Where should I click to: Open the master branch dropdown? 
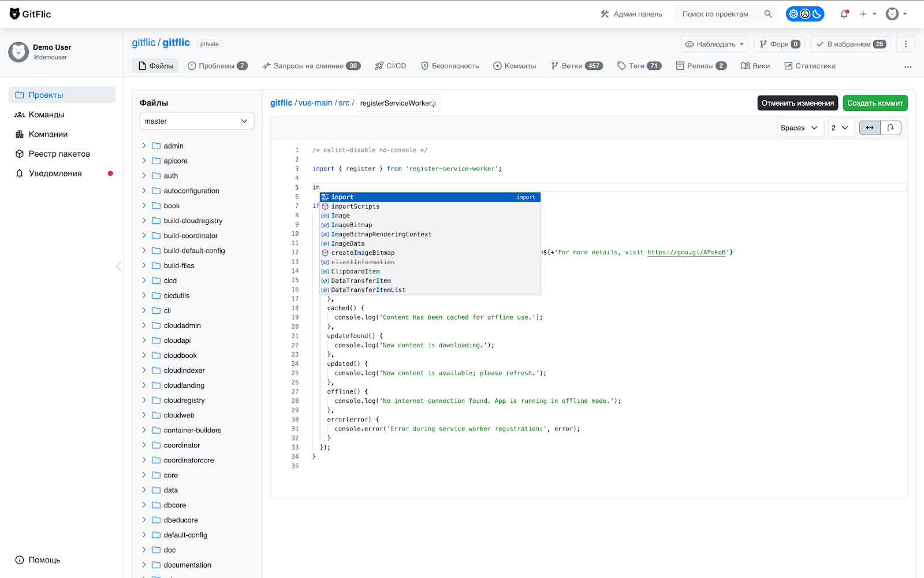pos(197,121)
